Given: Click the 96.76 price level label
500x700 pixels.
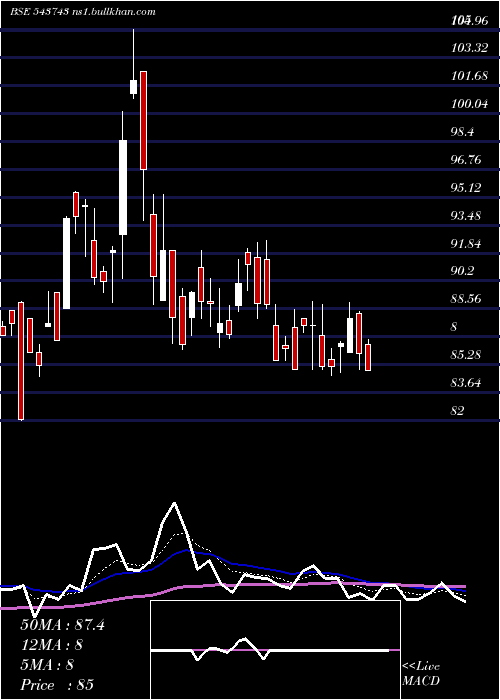Looking at the screenshot, I should [467, 160].
